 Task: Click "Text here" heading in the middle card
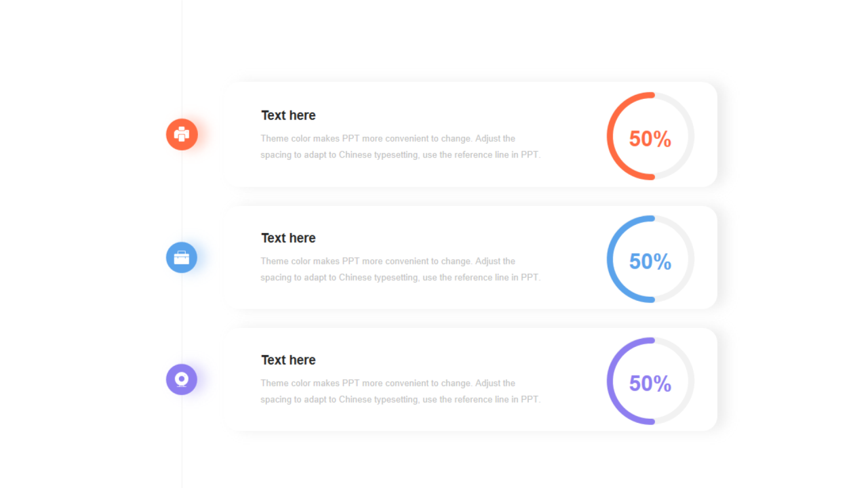[x=288, y=238]
